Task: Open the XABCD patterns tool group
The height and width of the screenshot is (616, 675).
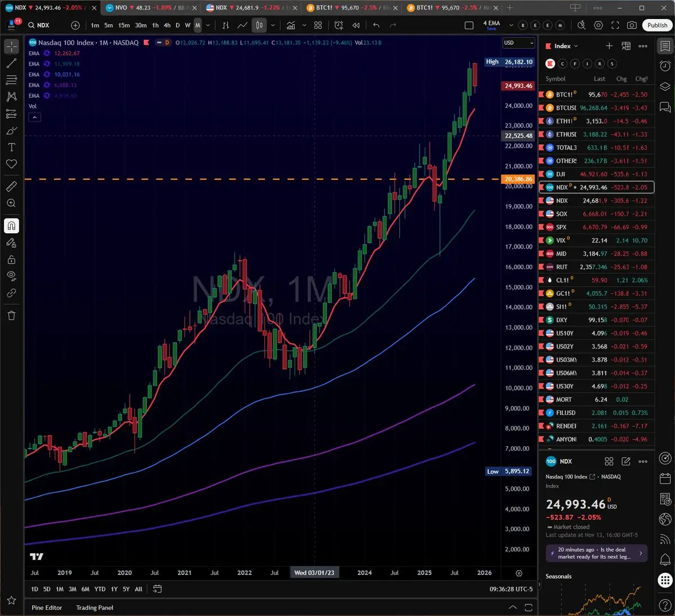Action: coord(11,97)
